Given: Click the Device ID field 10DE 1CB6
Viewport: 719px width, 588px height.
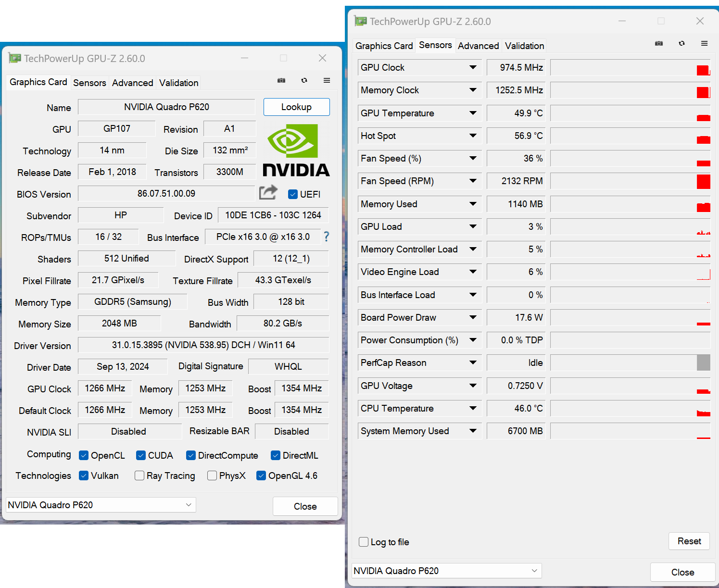Looking at the screenshot, I should [273, 215].
